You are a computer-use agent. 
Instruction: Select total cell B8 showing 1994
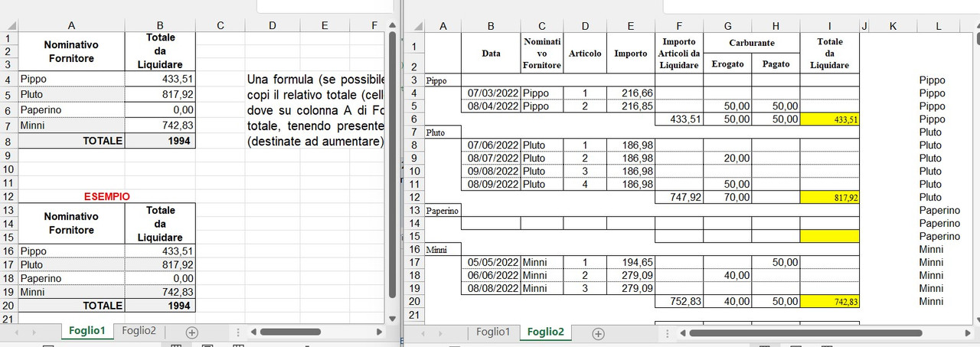[160, 141]
